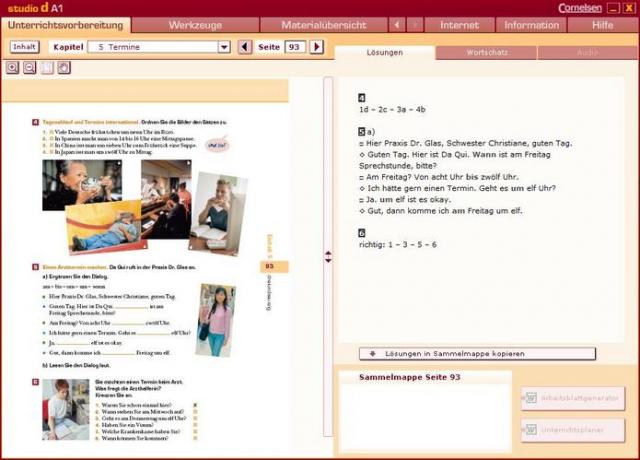Select the single page view icon
Screen dimensions: 640x460
coord(47,68)
